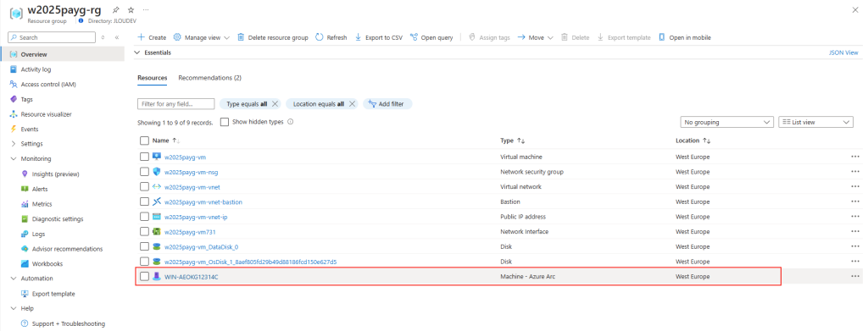This screenshot has width=868, height=331.
Task: Click Add filter
Action: tap(387, 104)
